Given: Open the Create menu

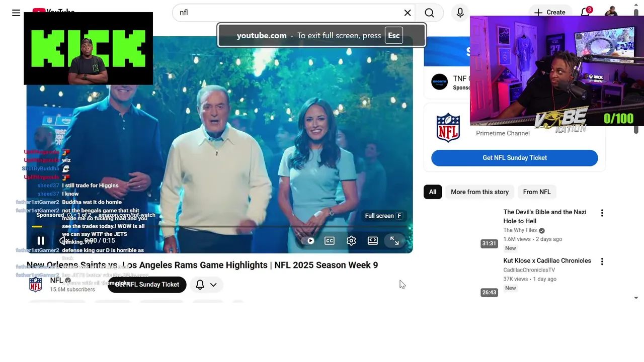Looking at the screenshot, I should (549, 12).
